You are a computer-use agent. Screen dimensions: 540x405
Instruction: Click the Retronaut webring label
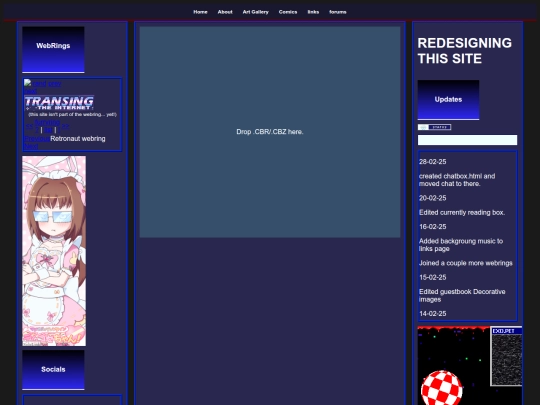78,139
